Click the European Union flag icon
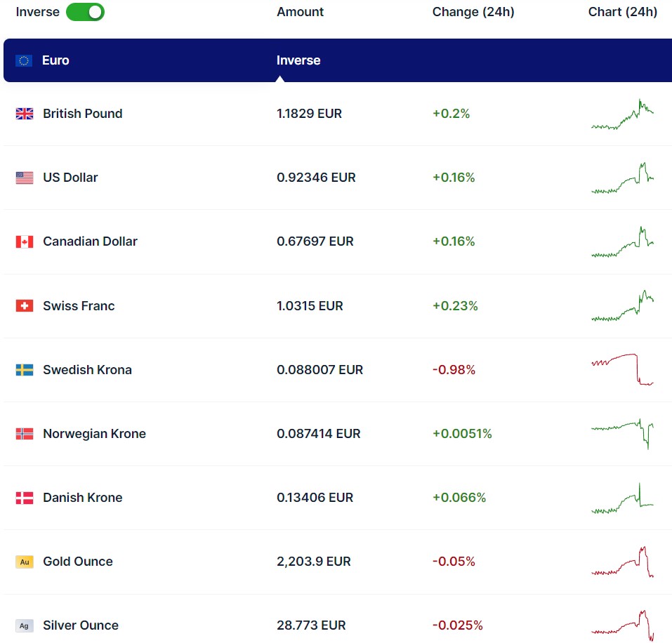Image resolution: width=672 pixels, height=643 pixels. tap(25, 60)
